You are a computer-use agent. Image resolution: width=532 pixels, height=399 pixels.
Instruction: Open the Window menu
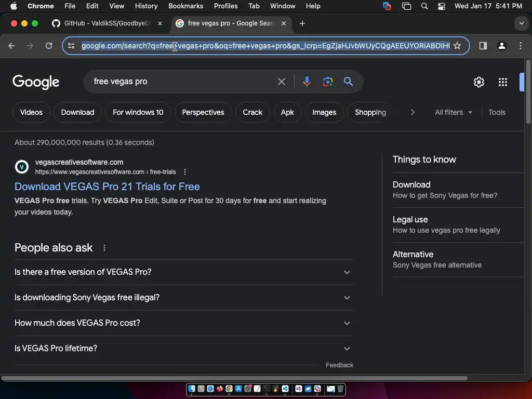(283, 6)
